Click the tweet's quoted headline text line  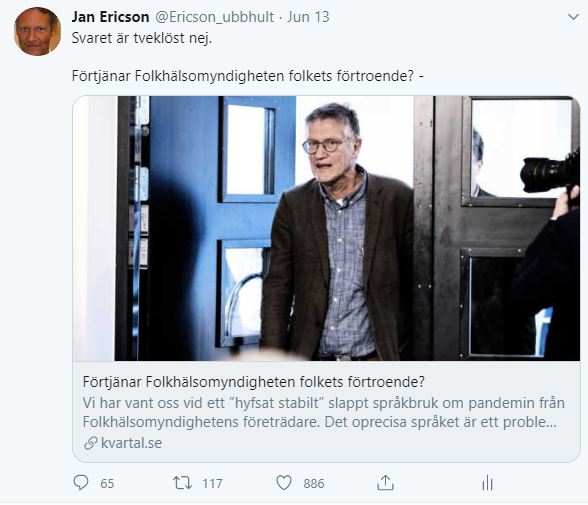[x=248, y=76]
